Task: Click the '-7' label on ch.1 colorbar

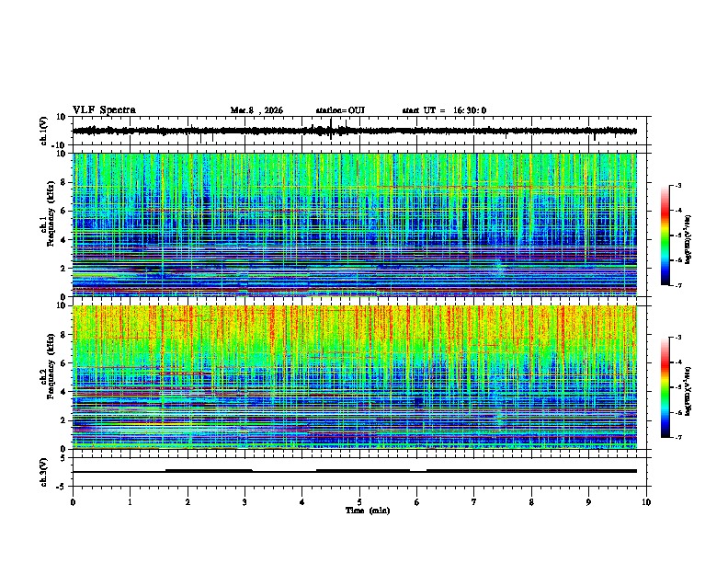Action: [x=678, y=285]
